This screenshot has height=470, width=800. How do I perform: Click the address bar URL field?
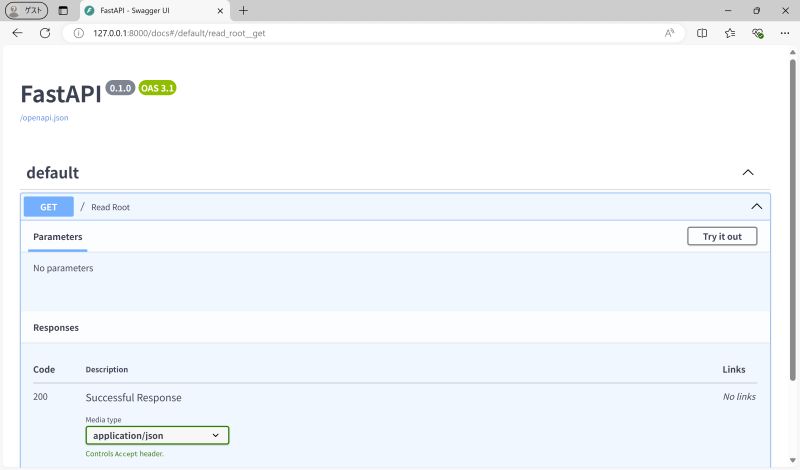(x=372, y=33)
